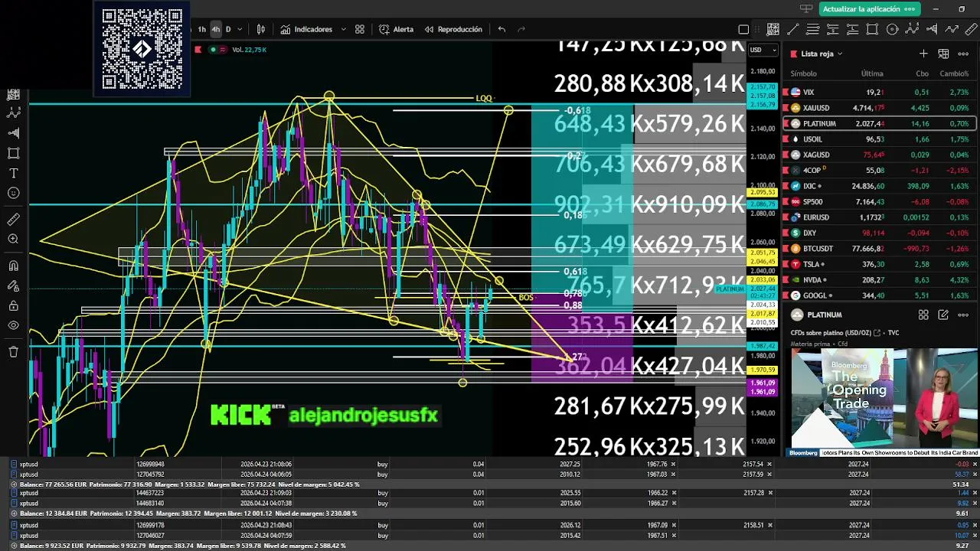This screenshot has height=551, width=980.
Task: Click the Alerta button
Action: [x=396, y=29]
